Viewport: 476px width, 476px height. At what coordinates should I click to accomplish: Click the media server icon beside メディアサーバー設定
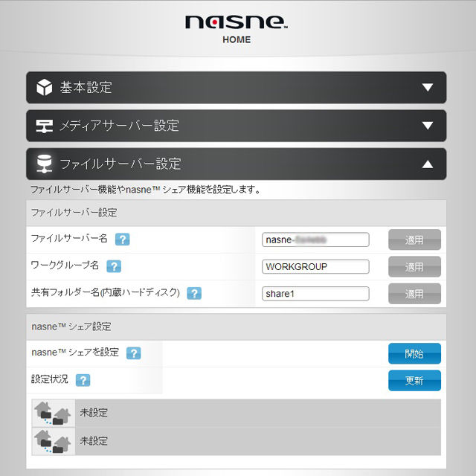click(x=45, y=126)
